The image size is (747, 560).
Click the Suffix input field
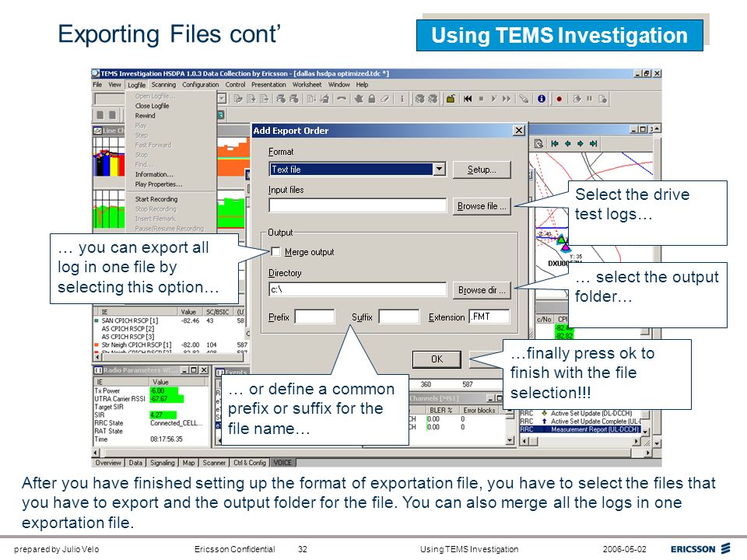coord(398,317)
